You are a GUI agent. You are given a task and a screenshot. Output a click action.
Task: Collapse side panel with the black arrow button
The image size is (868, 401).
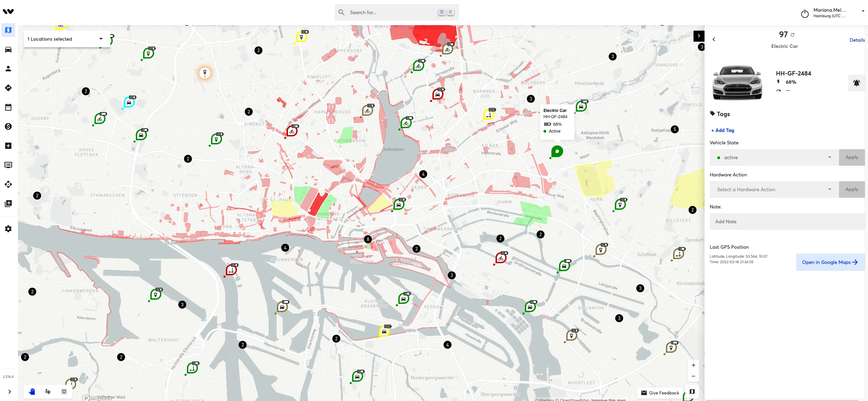pyautogui.click(x=699, y=36)
